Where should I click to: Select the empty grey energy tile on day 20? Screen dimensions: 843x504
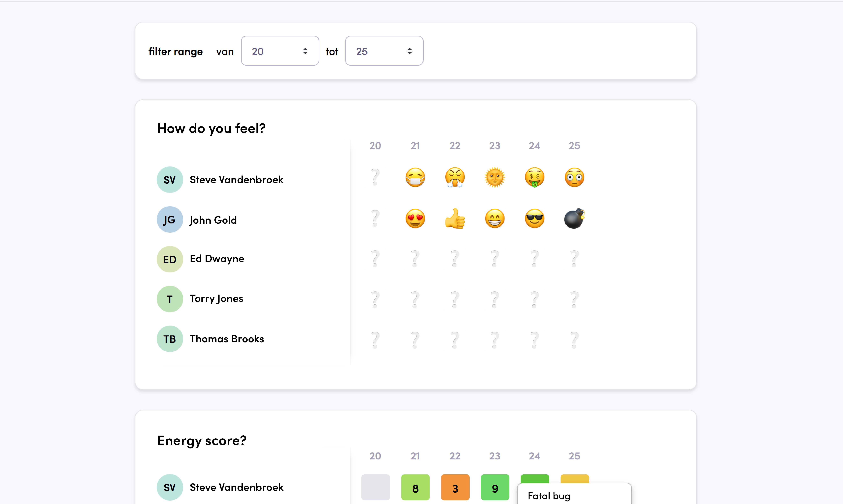click(375, 487)
